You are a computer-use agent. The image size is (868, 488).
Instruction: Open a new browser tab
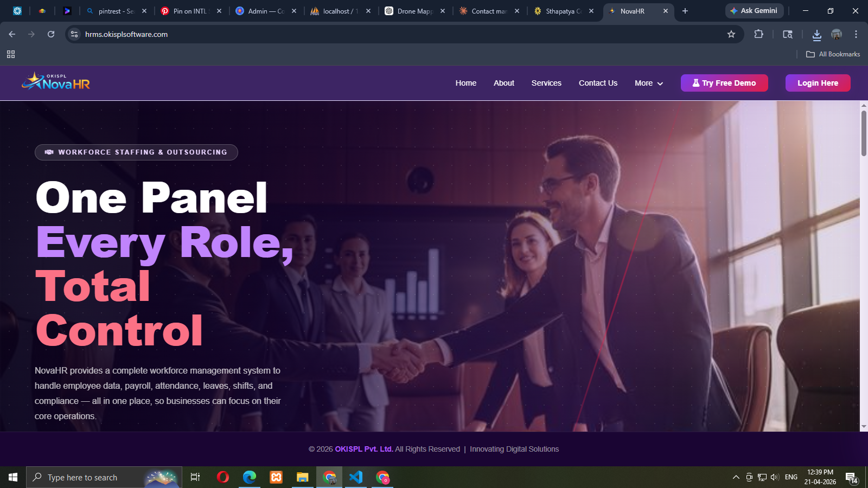coord(685,11)
